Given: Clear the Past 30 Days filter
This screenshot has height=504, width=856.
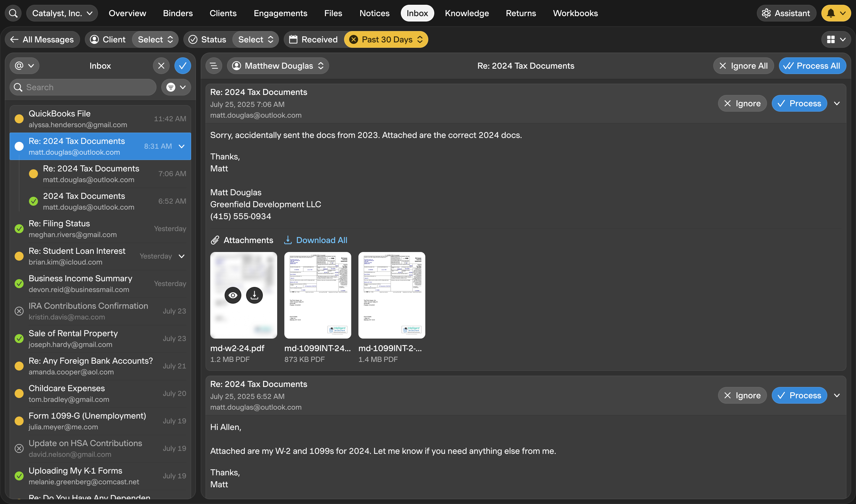Looking at the screenshot, I should pos(354,39).
